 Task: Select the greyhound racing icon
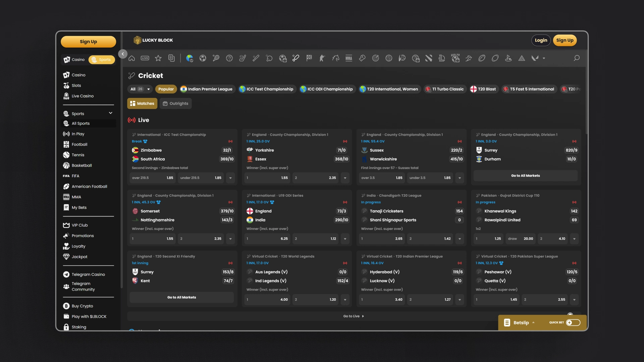point(469,58)
